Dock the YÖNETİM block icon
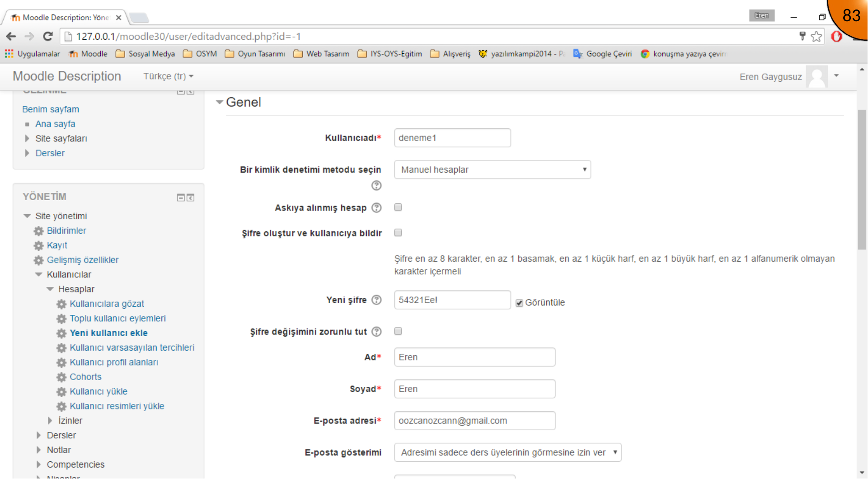Viewport: 868px width, 488px height. pos(191,197)
